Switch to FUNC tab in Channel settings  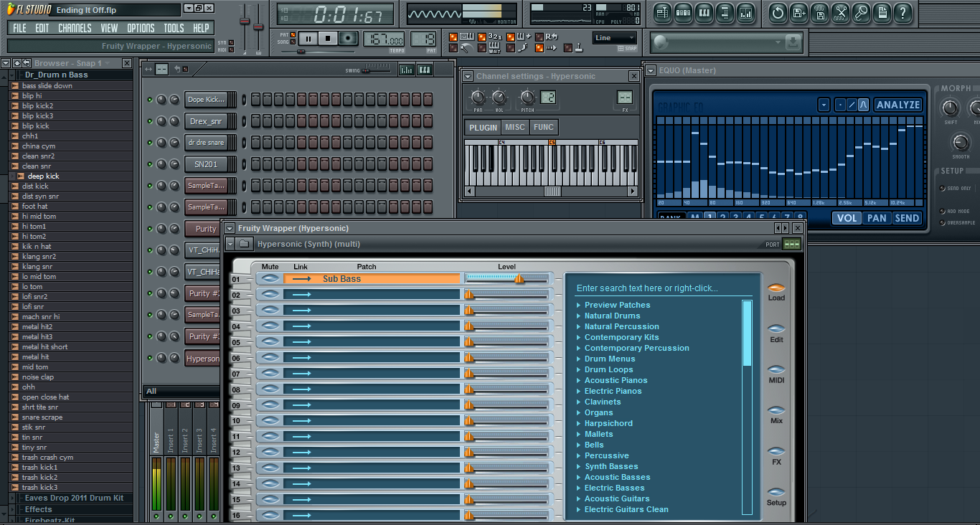point(544,128)
